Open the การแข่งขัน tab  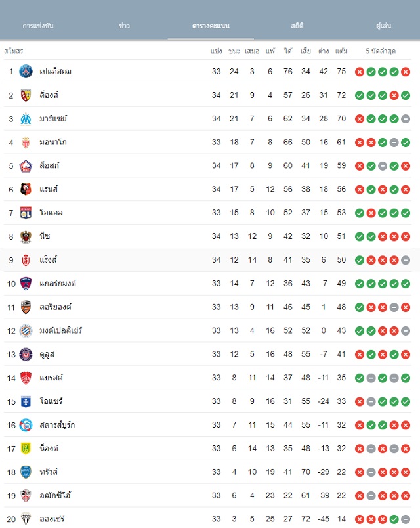(x=38, y=26)
